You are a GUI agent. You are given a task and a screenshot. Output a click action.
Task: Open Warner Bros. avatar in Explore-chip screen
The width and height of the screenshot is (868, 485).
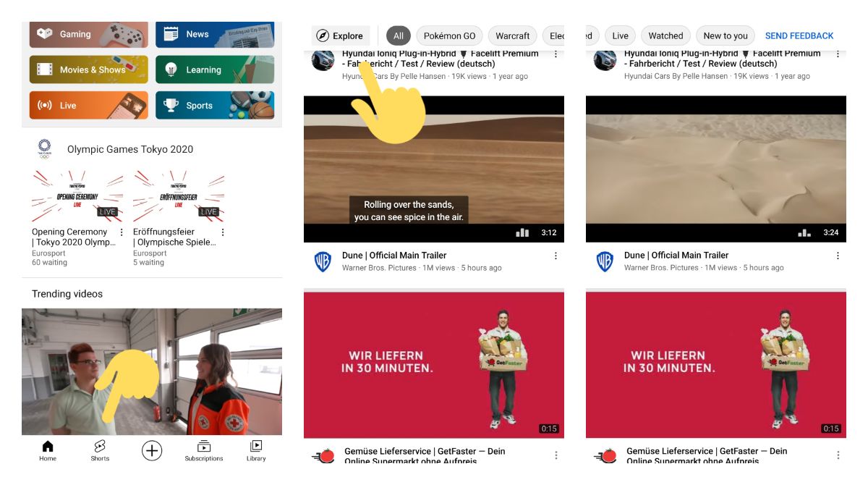click(x=323, y=261)
